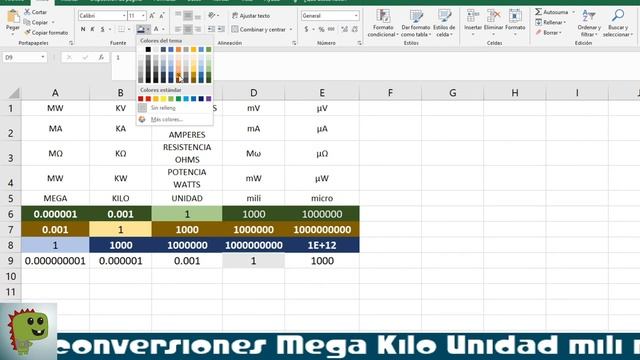Open Dar formato como tabla
Image resolution: width=640 pixels, height=360 pixels.
click(x=416, y=23)
